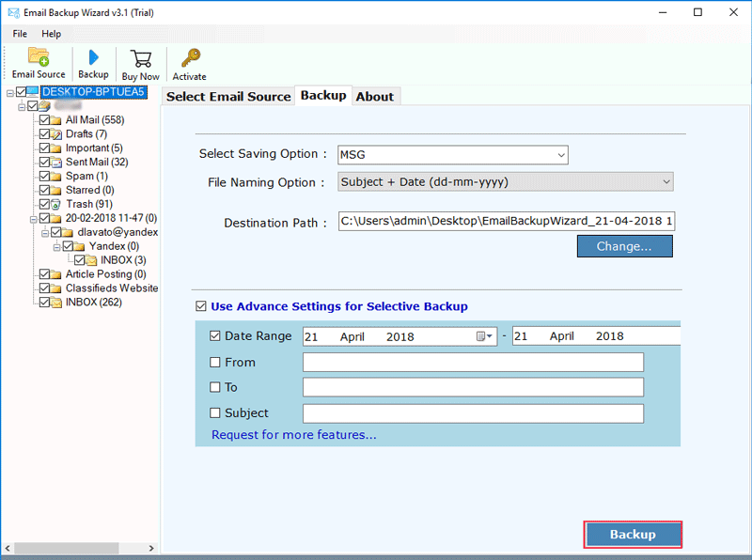Viewport: 752px width, 560px height.
Task: Open the calendar picker on start date
Action: tap(484, 336)
